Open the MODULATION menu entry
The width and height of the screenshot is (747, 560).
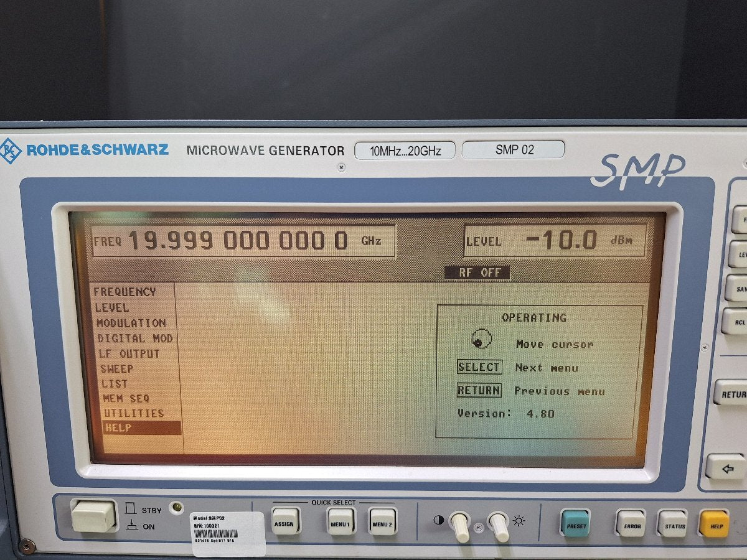[x=131, y=323]
